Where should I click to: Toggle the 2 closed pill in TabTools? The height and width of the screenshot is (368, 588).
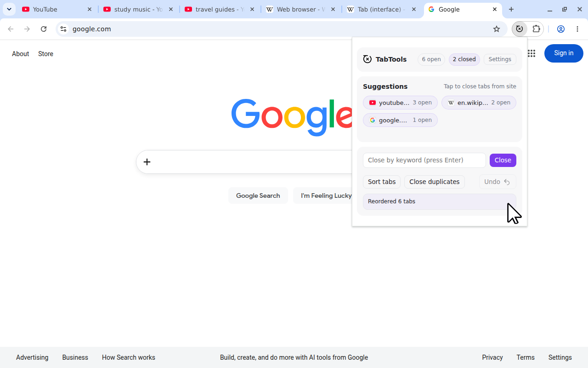coord(464,59)
